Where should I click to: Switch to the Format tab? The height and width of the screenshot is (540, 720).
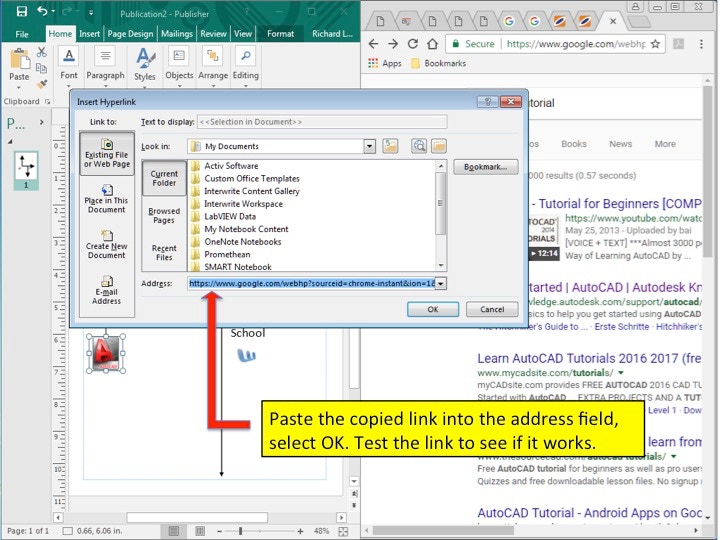pyautogui.click(x=280, y=34)
